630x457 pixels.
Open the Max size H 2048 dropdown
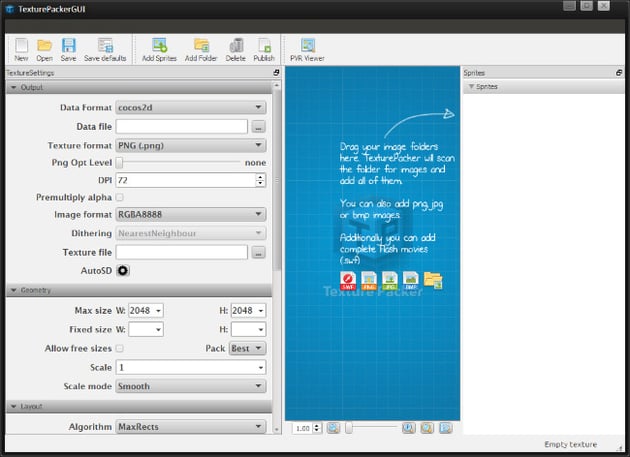pos(248,310)
